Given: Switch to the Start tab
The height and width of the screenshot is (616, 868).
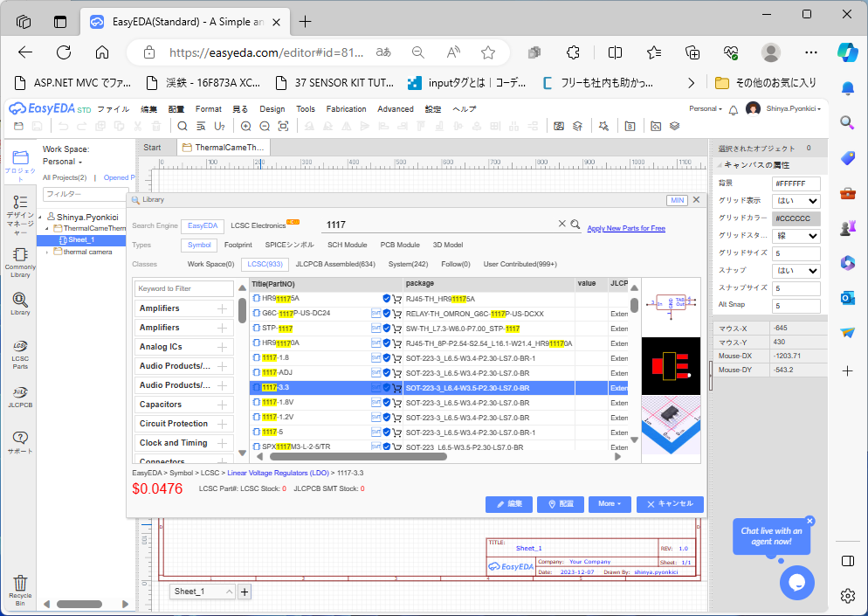Looking at the screenshot, I should click(x=152, y=148).
